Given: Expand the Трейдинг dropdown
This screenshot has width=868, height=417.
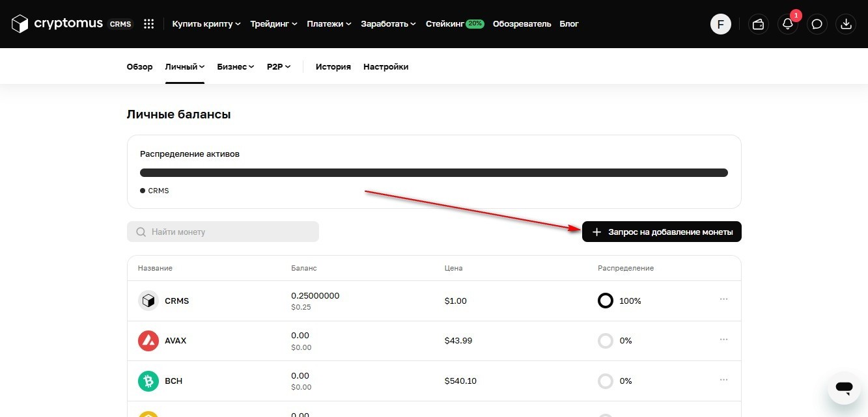Looking at the screenshot, I should click(274, 24).
